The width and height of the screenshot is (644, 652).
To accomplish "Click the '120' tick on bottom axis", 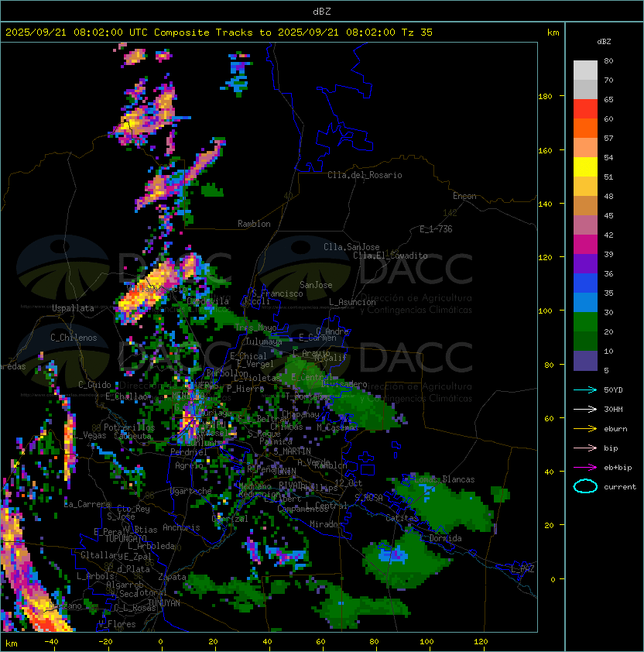I will [x=481, y=642].
